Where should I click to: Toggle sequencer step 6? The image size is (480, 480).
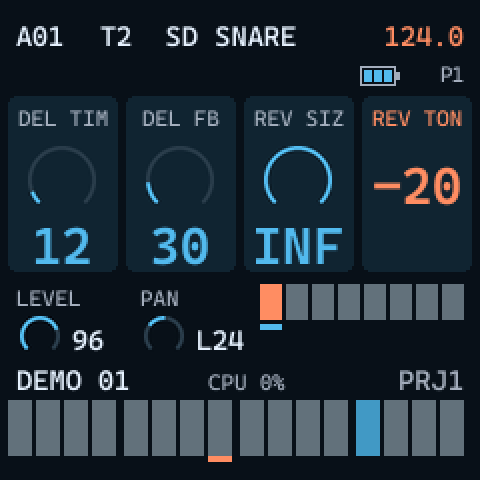tap(164, 428)
